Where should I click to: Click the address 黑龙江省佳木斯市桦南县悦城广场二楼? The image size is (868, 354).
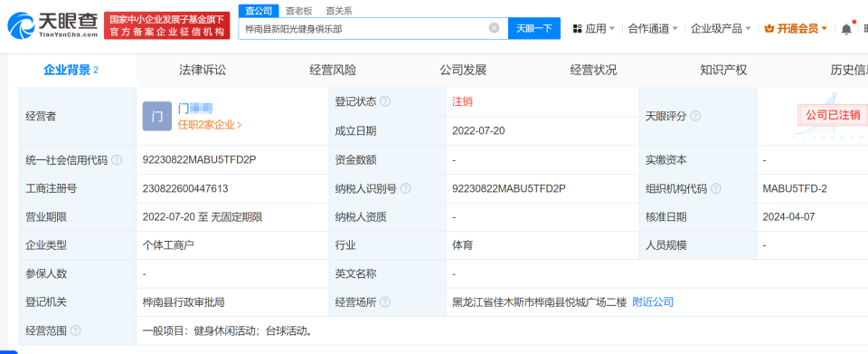tap(539, 302)
